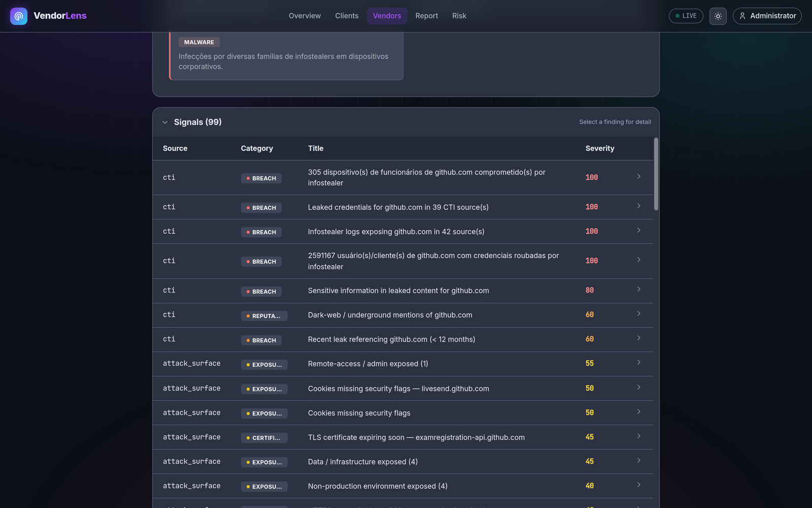
Task: Click EXPOSU... badge on Data / infrastructure row
Action: click(x=264, y=462)
